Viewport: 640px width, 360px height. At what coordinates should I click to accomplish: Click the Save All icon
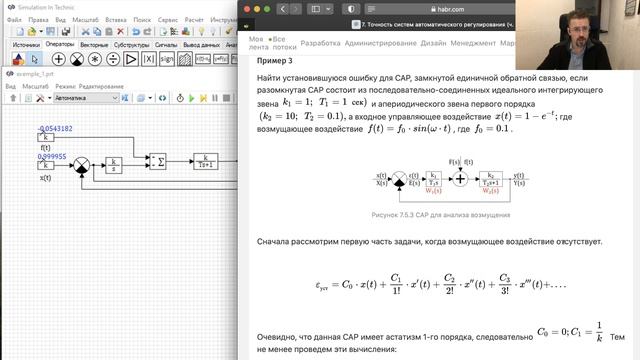tap(66, 31)
